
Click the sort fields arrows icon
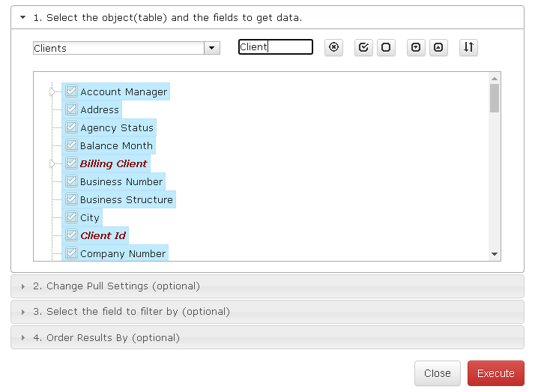tap(468, 47)
